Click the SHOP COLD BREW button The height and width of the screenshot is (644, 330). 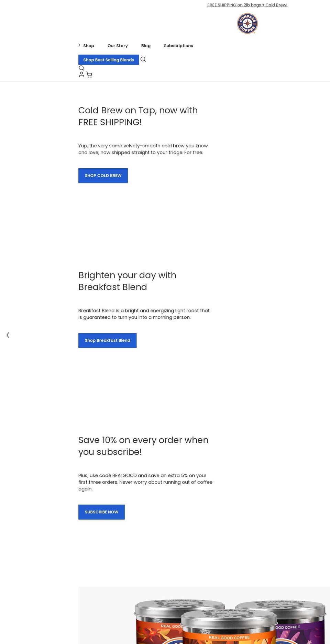point(103,176)
